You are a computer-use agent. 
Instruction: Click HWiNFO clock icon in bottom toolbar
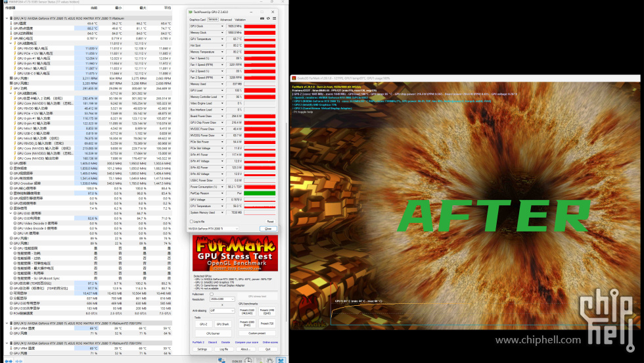(248, 360)
